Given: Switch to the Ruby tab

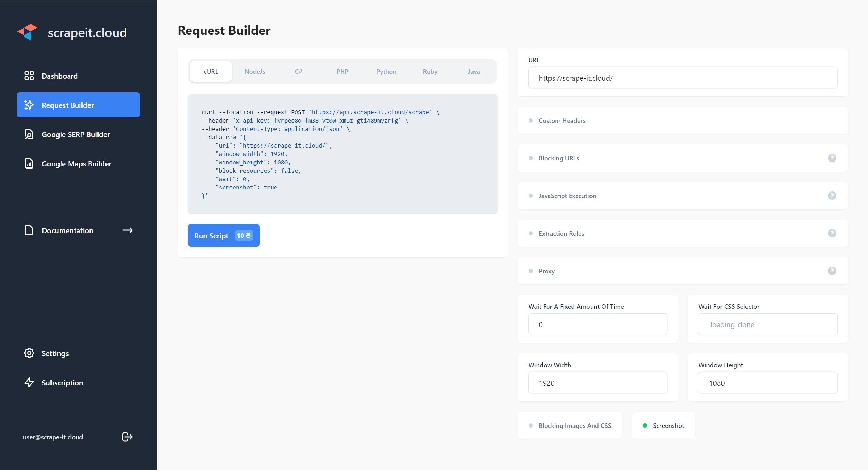Looking at the screenshot, I should [x=430, y=71].
